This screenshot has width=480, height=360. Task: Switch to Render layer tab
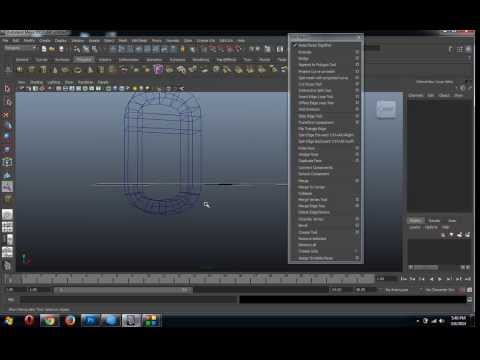tap(434, 221)
